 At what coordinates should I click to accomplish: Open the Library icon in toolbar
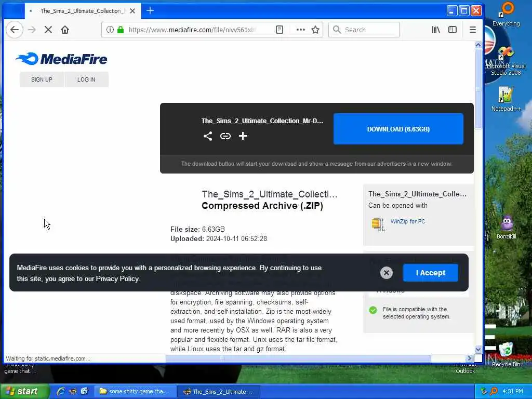436,30
